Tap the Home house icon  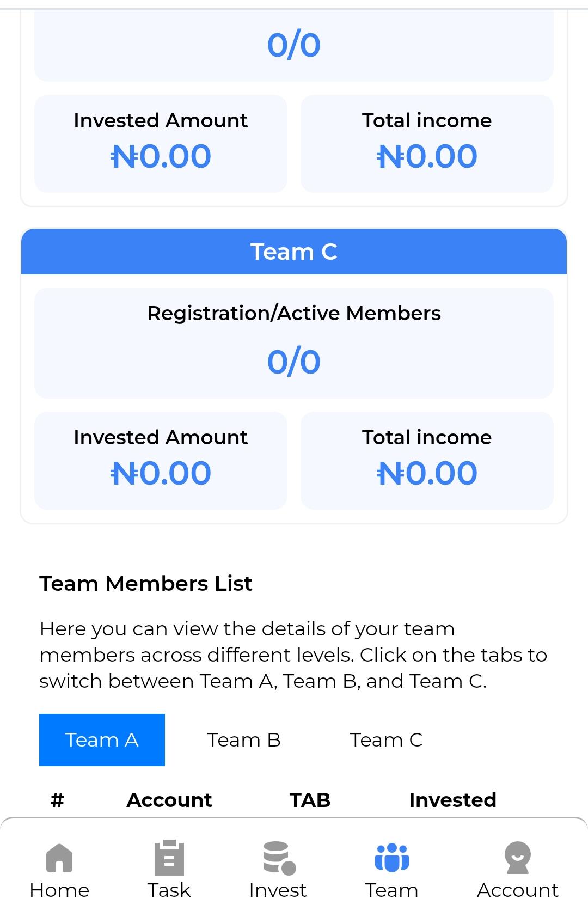coord(59,858)
